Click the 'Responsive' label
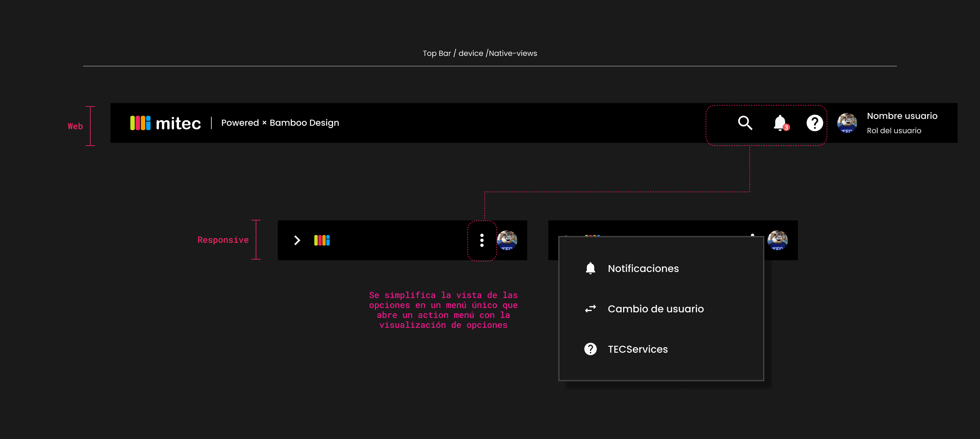980x439 pixels. (223, 240)
